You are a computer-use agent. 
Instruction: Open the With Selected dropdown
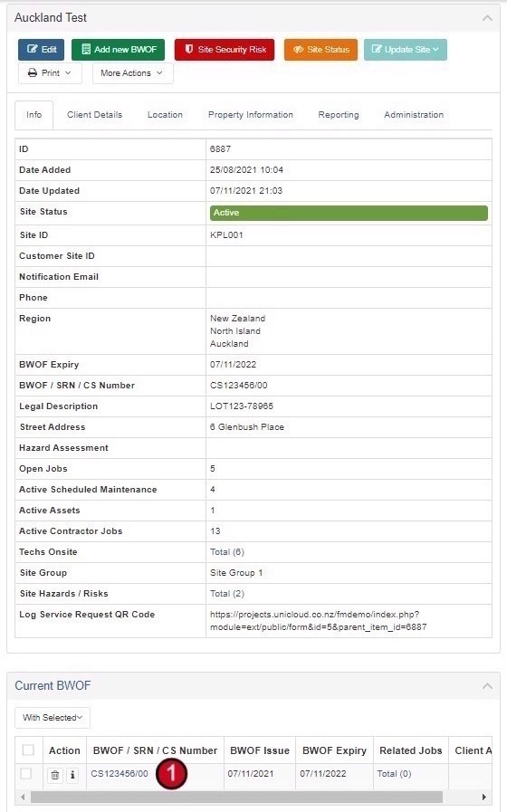pyautogui.click(x=53, y=718)
